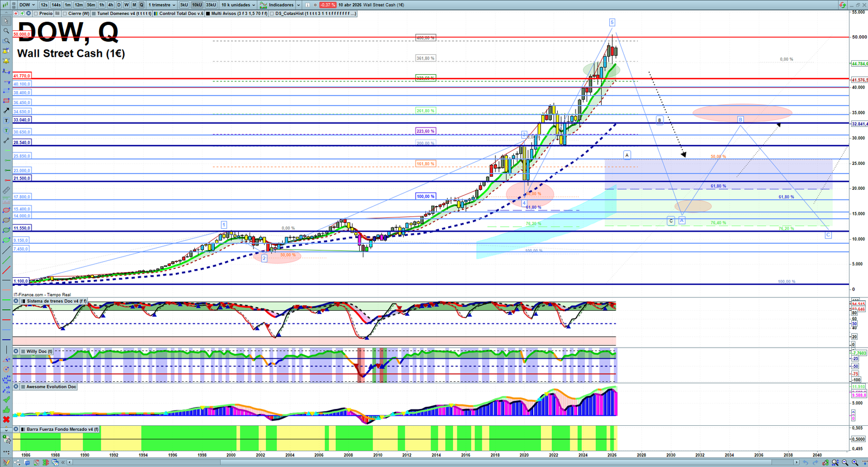Toggle the Precio checkbox
Screen dimensions: 868x467
pos(36,14)
